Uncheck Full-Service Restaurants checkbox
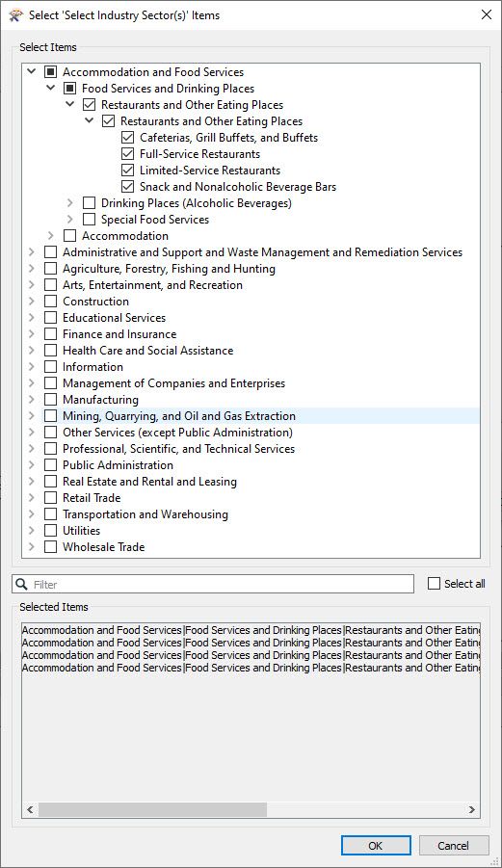The image size is (502, 868). pyautogui.click(x=128, y=154)
